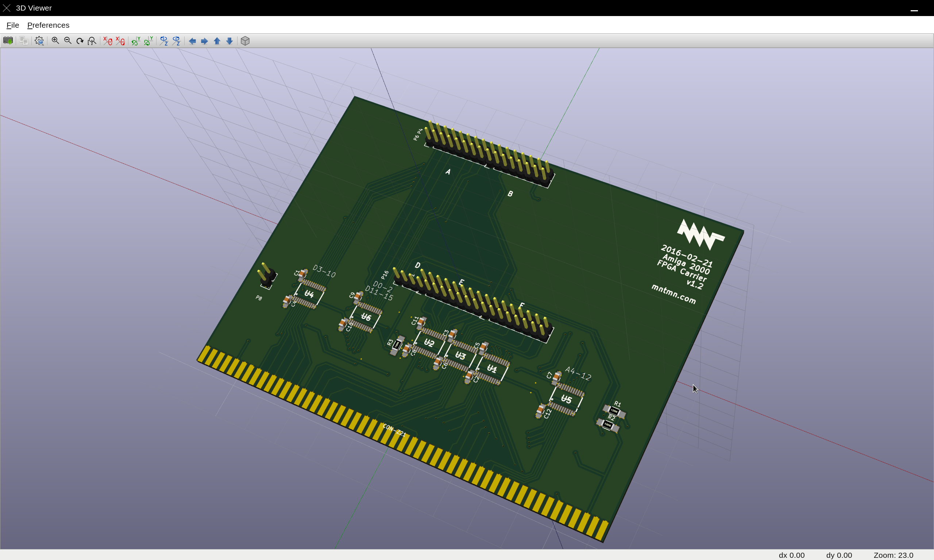The image size is (934, 560).
Task: Click the first green rotate Y icon
Action: click(136, 41)
